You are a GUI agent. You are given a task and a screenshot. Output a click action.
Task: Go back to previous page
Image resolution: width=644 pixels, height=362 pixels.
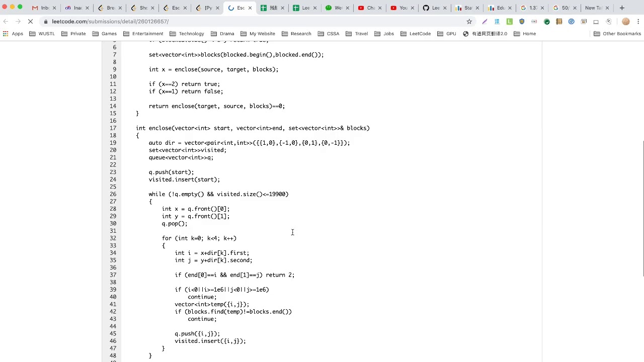click(x=6, y=22)
